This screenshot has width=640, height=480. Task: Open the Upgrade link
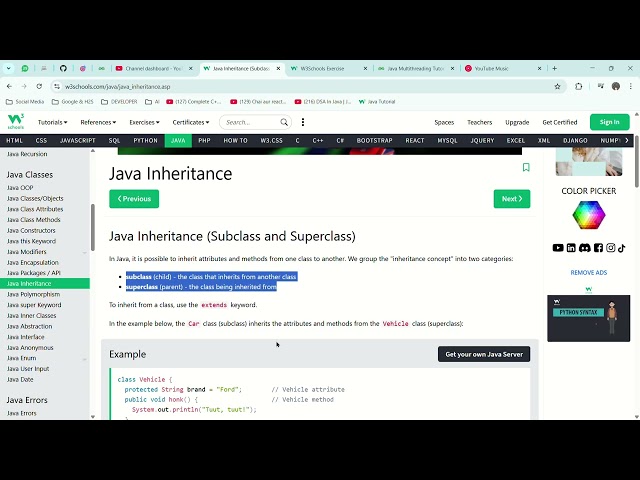(x=517, y=122)
